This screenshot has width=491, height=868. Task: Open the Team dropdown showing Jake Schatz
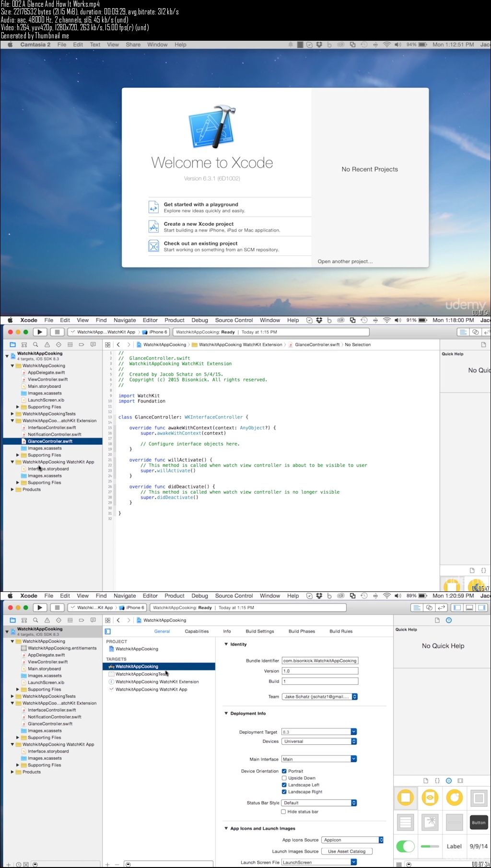320,696
